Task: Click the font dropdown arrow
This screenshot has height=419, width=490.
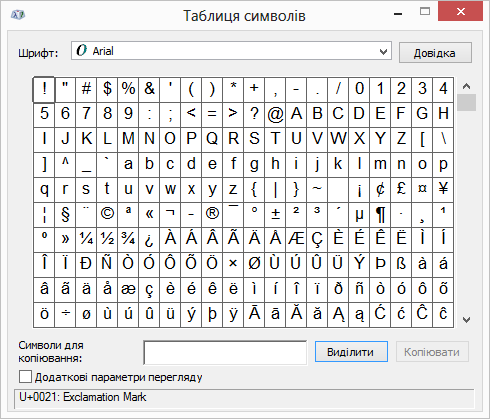Action: [383, 52]
